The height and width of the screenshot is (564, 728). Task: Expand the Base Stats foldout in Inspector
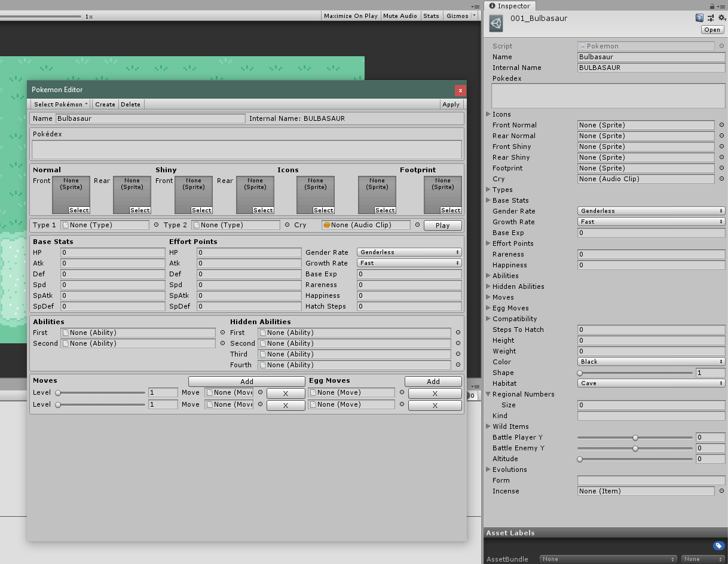click(x=488, y=200)
